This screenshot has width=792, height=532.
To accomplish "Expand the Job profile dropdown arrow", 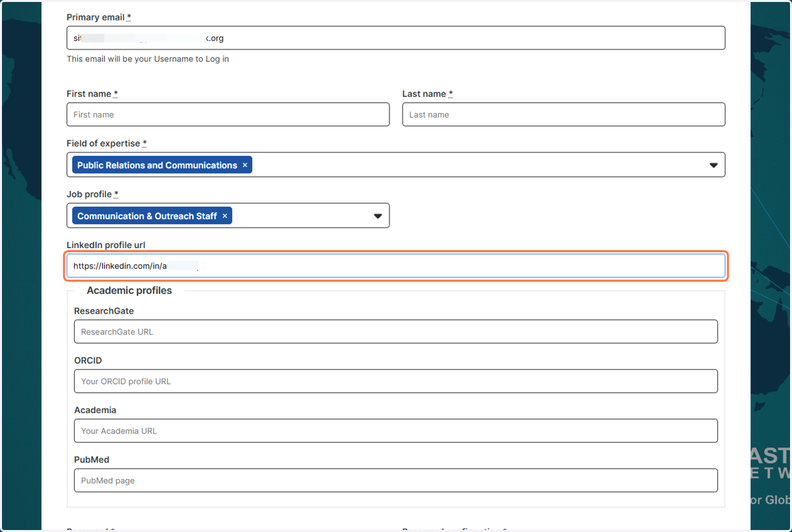I will [378, 216].
